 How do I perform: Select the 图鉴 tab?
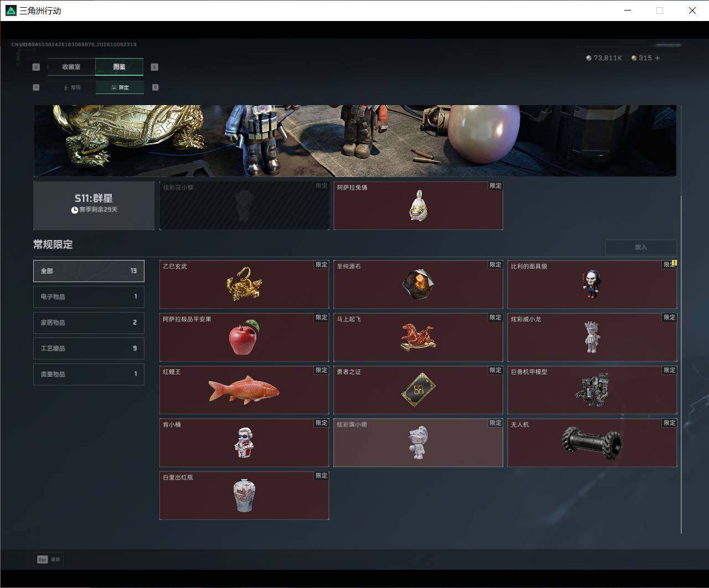pos(119,67)
